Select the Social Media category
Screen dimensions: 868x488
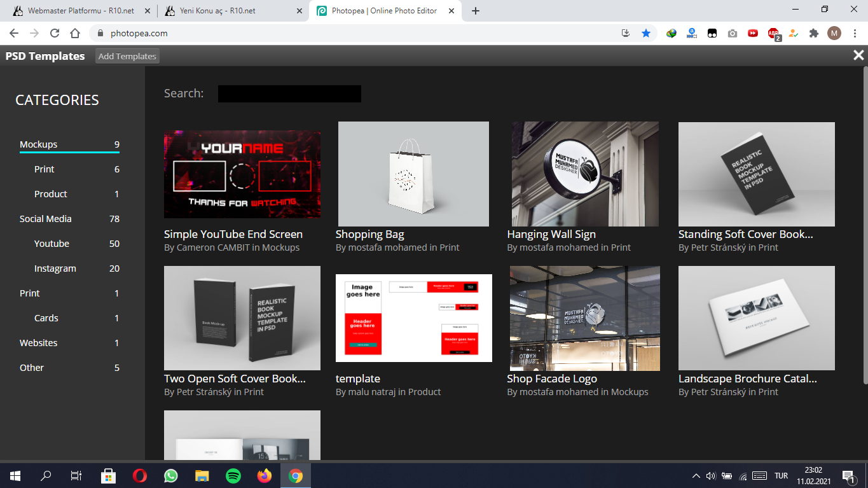pyautogui.click(x=69, y=219)
